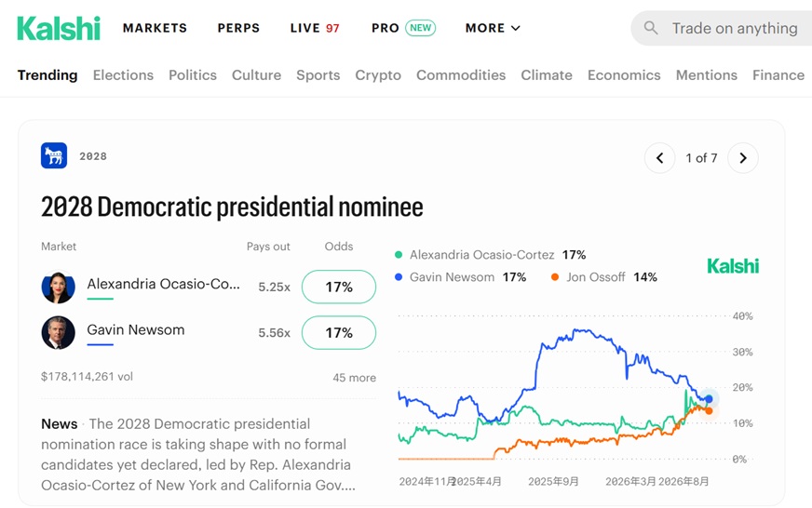Expand the MORE dropdown menu
Image resolution: width=812 pixels, height=508 pixels.
493,28
